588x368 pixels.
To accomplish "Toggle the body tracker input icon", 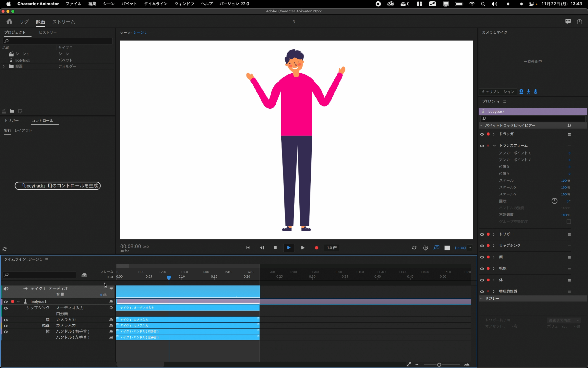I will [529, 92].
